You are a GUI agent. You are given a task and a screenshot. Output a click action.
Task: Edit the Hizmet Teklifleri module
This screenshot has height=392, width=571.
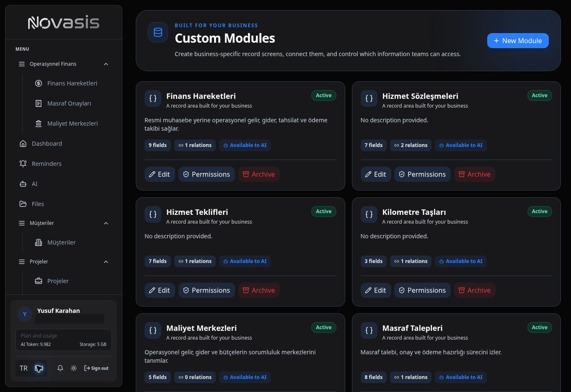click(160, 290)
